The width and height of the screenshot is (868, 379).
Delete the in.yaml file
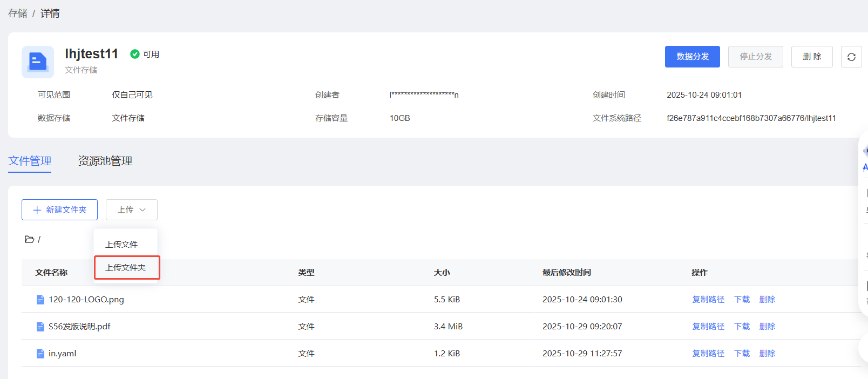767,354
